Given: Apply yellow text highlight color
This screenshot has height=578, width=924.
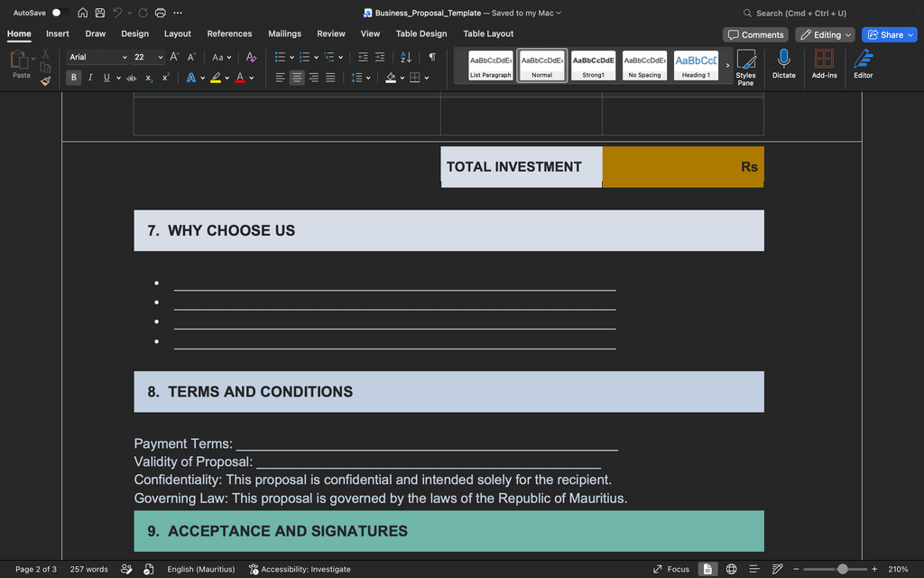Looking at the screenshot, I should pyautogui.click(x=216, y=78).
